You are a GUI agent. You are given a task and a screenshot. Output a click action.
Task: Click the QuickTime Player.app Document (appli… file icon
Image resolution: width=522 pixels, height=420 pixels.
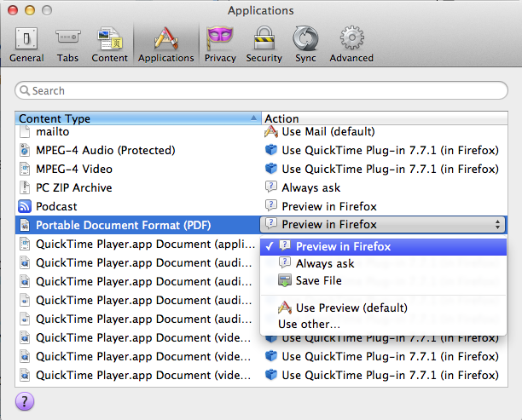[25, 244]
